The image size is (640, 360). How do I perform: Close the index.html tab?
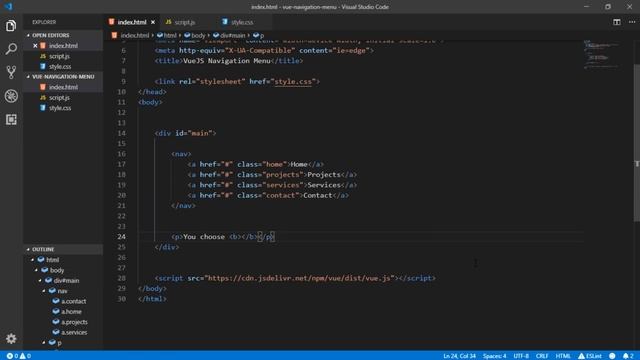153,22
